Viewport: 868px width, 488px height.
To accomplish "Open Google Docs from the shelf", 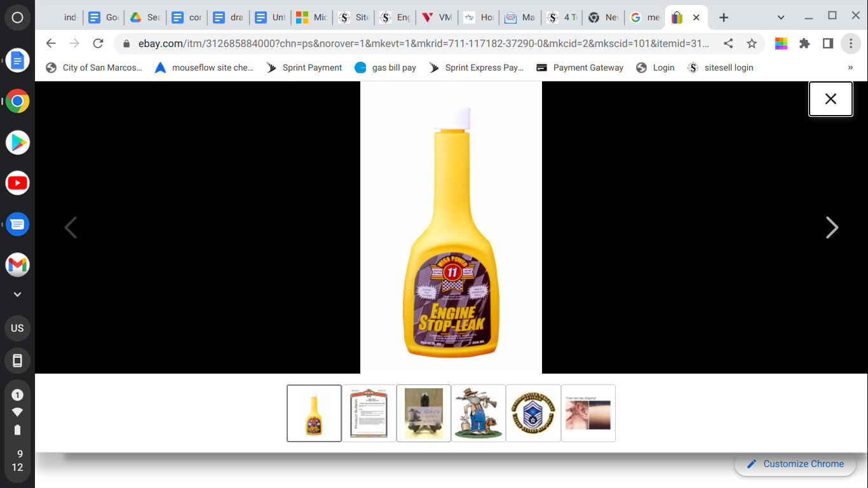I will click(17, 61).
